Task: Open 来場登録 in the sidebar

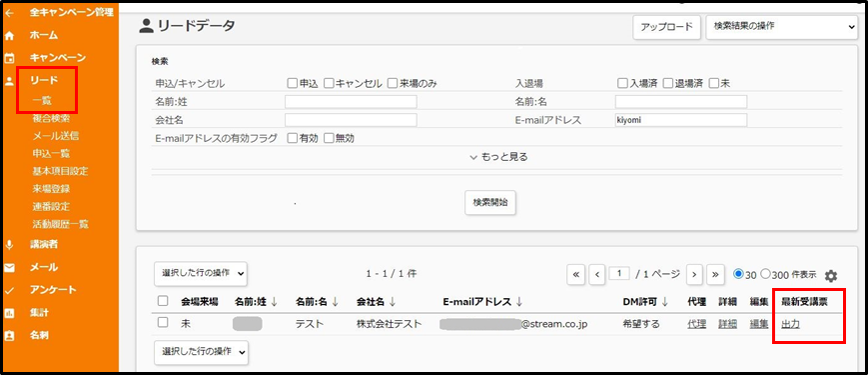Action: click(51, 189)
